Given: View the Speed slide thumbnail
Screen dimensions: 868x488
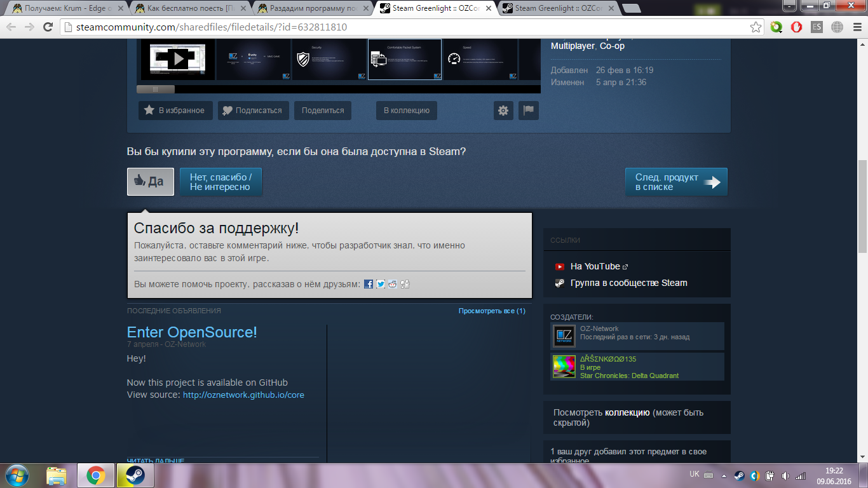Looking at the screenshot, I should (480, 60).
